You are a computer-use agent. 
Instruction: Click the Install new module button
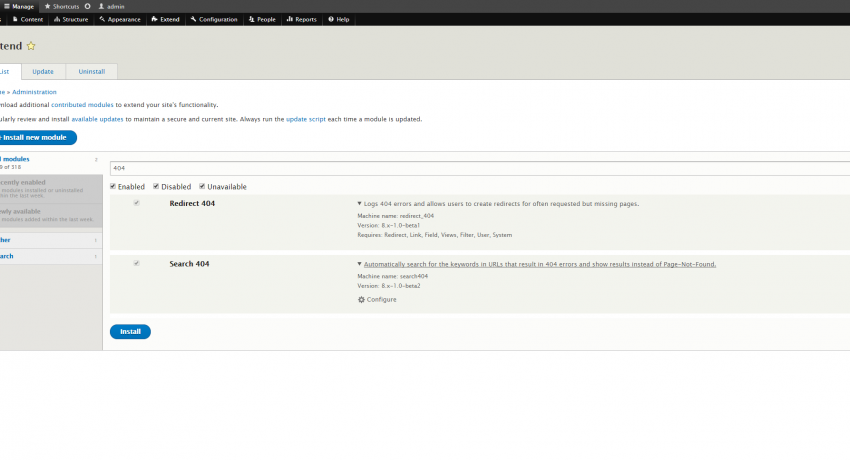(x=36, y=138)
